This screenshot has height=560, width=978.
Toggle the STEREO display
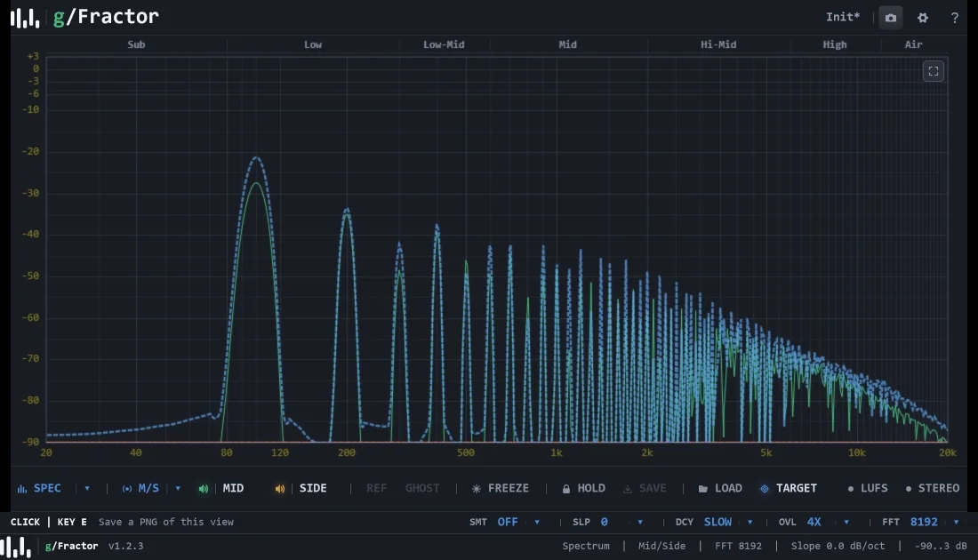933,488
